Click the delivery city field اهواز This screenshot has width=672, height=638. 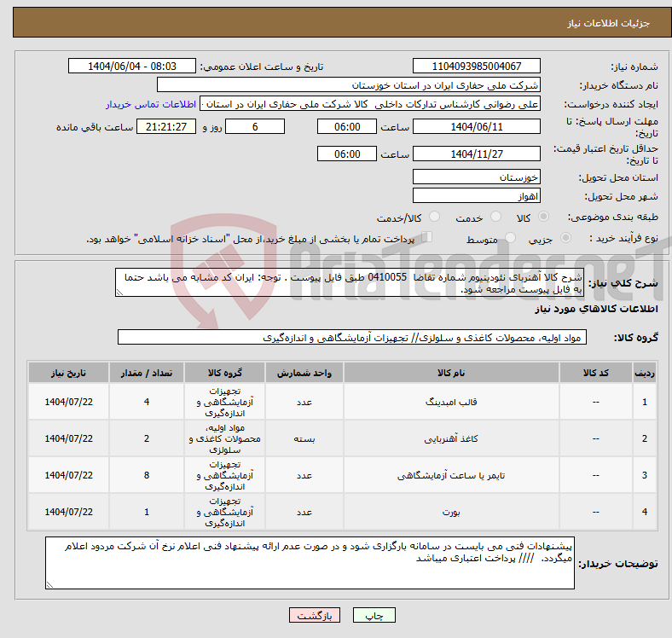coord(477,195)
